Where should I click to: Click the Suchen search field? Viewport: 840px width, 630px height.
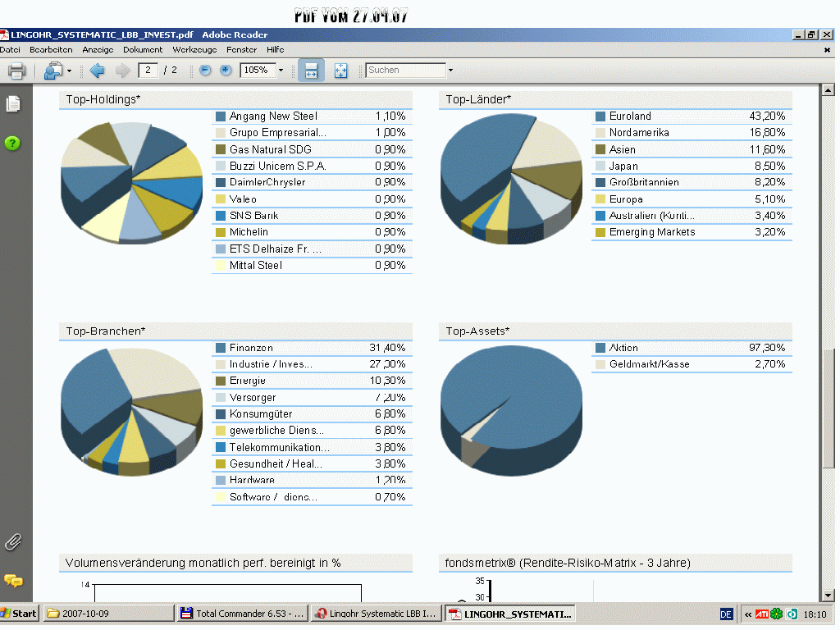[405, 71]
